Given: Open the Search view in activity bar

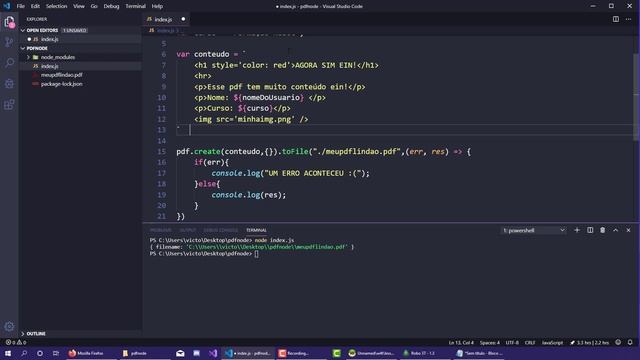Looking at the screenshot, I should click(9, 63).
